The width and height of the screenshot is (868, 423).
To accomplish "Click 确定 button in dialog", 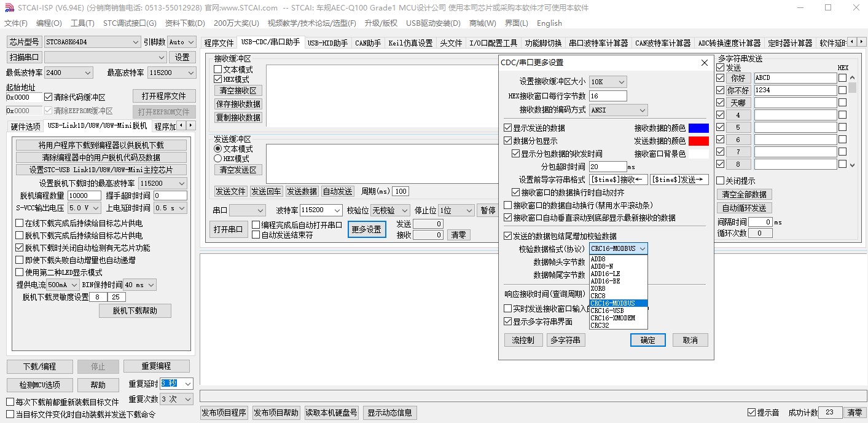I will click(x=648, y=340).
